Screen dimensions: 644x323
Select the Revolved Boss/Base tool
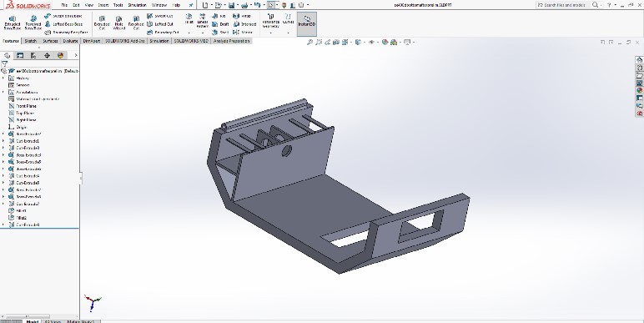coord(33,23)
